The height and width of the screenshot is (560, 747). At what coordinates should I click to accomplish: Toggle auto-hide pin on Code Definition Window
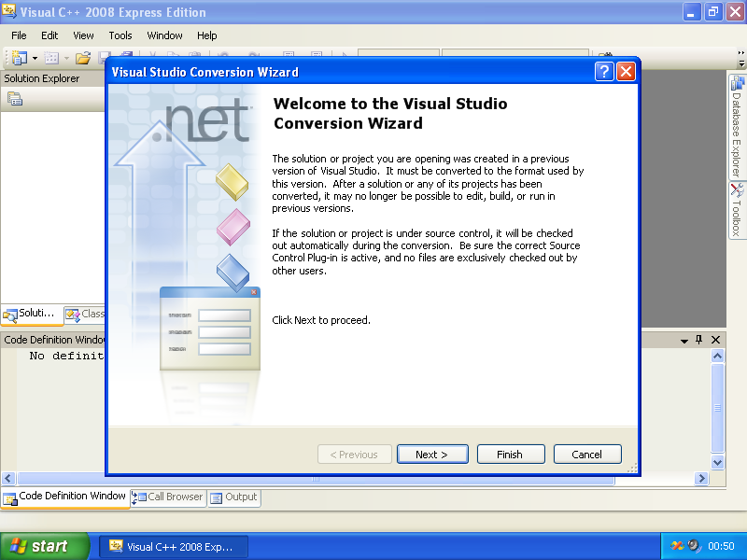tap(699, 340)
